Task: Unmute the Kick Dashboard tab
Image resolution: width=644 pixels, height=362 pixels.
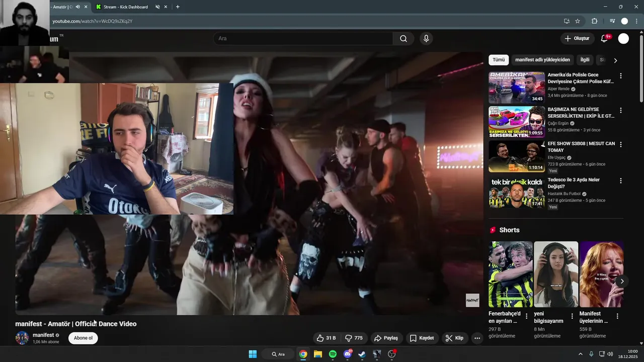Action: tap(157, 7)
